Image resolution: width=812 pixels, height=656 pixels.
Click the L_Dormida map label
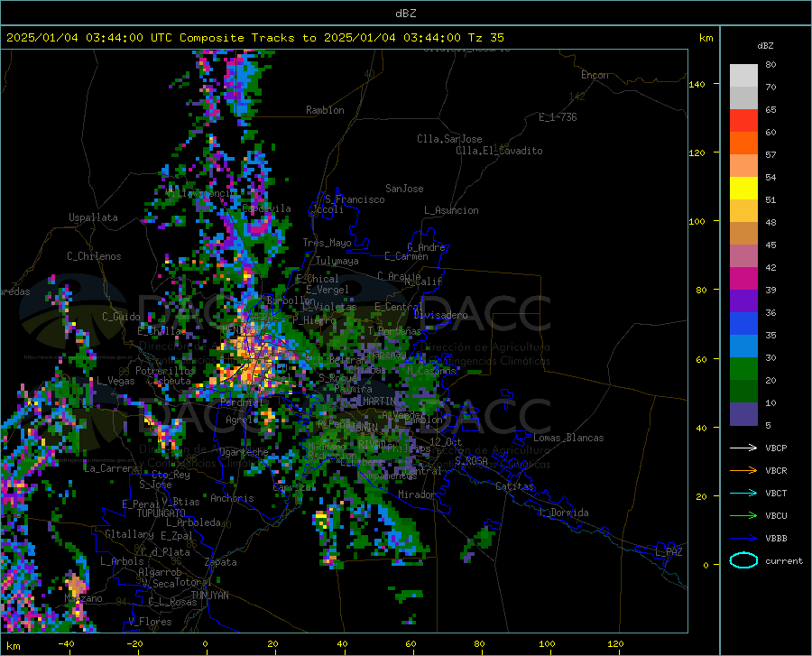pos(563,513)
